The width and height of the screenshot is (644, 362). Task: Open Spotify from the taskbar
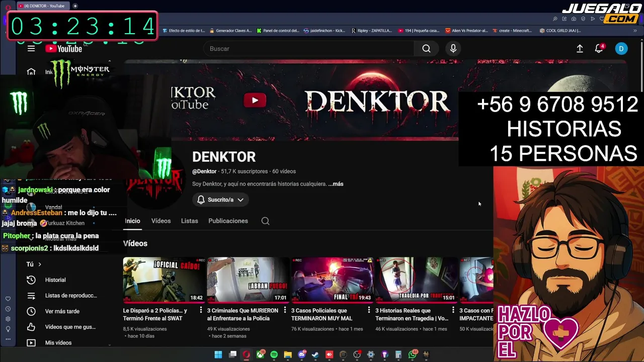point(274,354)
